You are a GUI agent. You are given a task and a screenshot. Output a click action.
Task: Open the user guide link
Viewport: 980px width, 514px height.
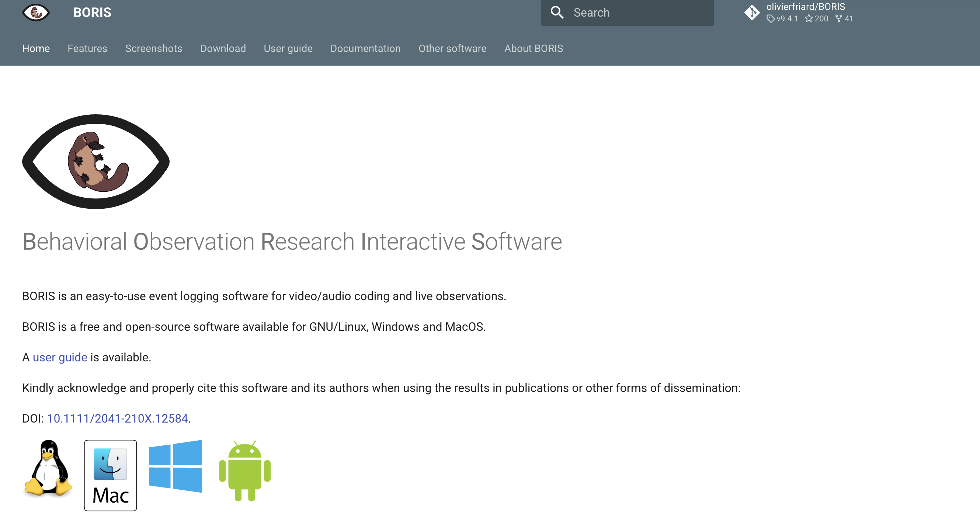(60, 357)
